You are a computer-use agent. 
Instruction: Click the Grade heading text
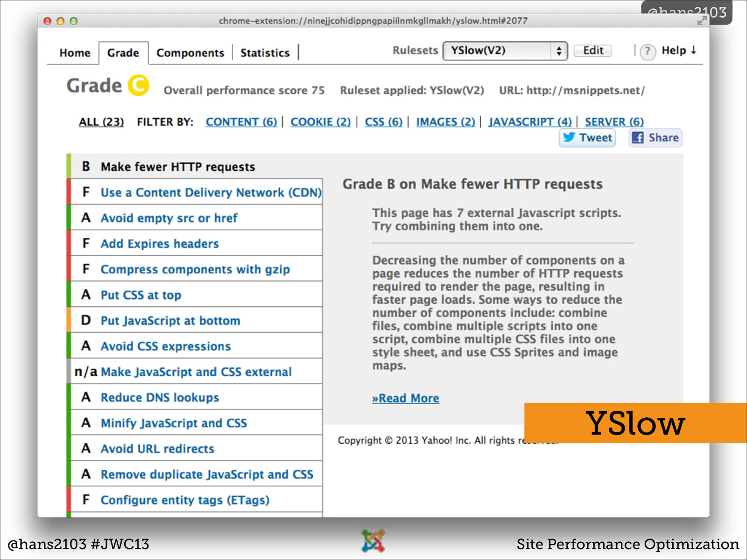(94, 85)
